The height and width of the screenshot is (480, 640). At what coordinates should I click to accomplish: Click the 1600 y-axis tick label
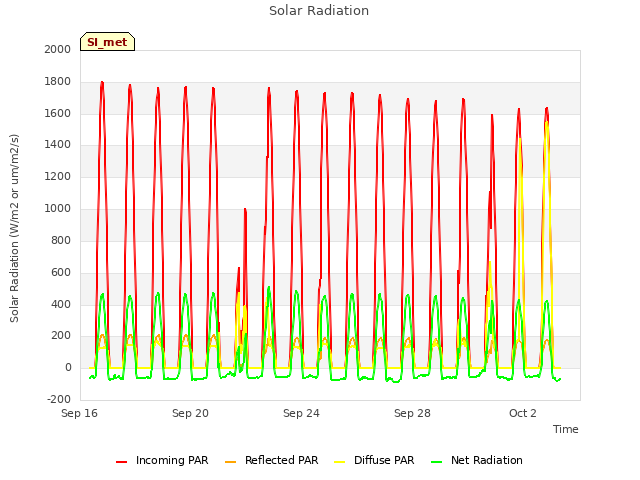pos(58,113)
